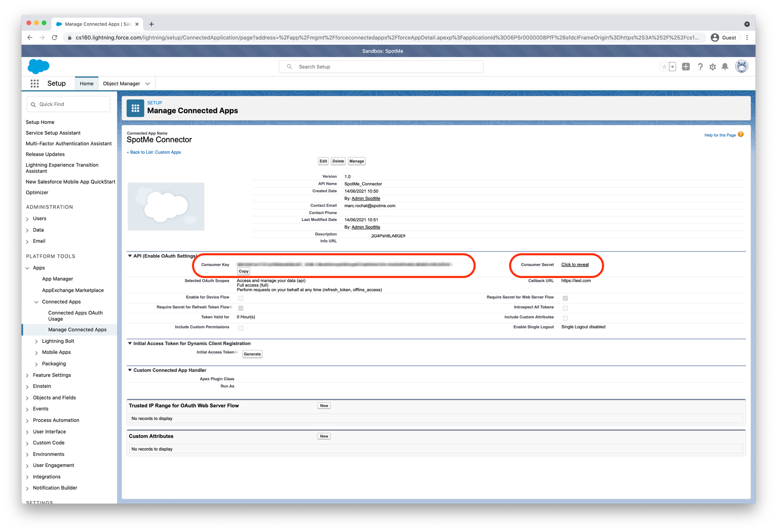The height and width of the screenshot is (532, 777).
Task: Switch to the Object Manager tab
Action: pos(122,83)
